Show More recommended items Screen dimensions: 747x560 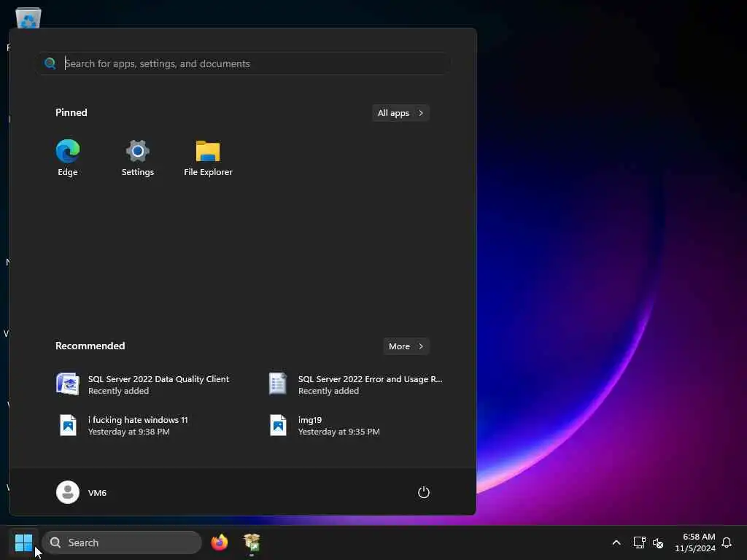tap(406, 346)
